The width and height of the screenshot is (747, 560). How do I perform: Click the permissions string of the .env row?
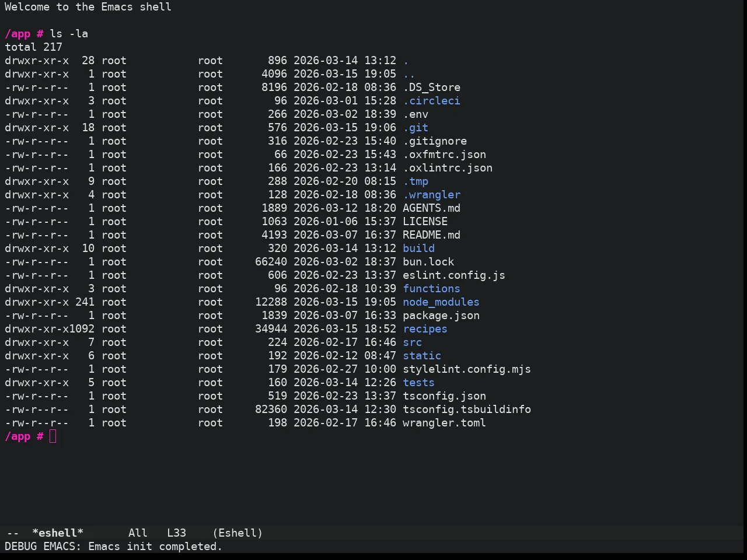point(37,114)
